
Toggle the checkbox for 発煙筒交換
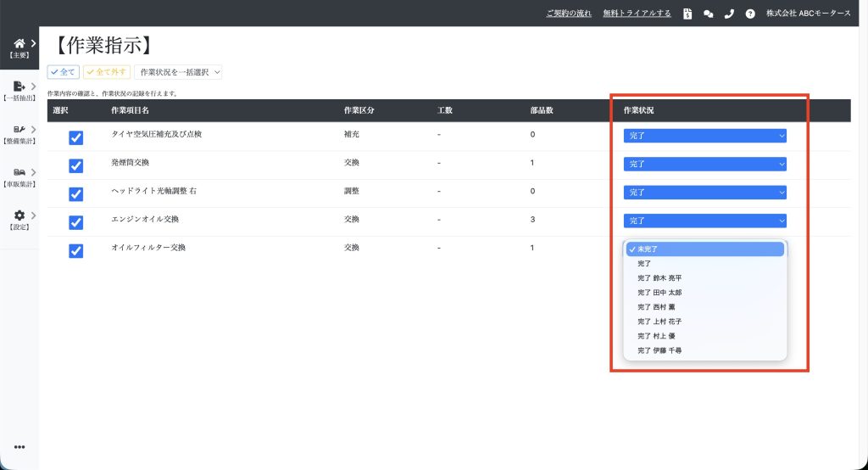click(x=75, y=165)
